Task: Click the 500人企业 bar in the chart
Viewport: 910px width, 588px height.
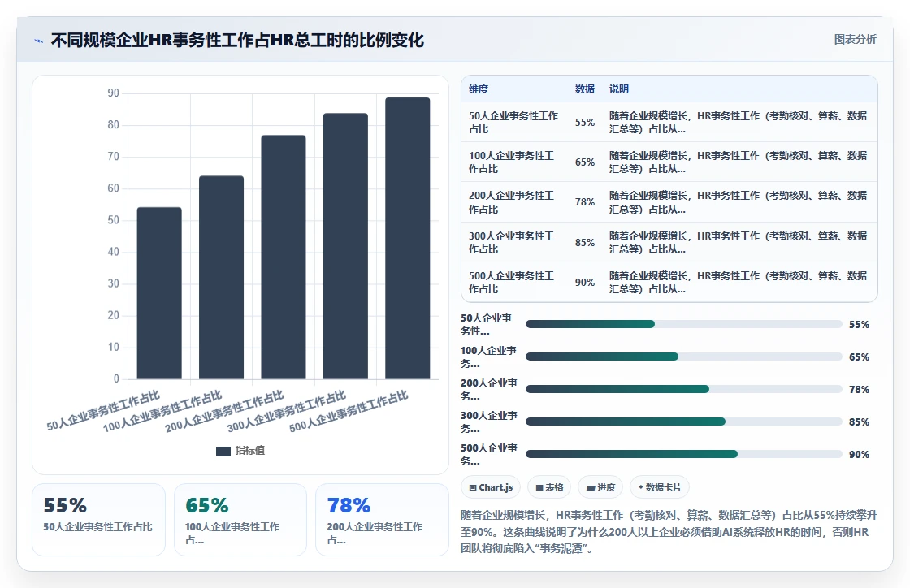Action: point(407,238)
